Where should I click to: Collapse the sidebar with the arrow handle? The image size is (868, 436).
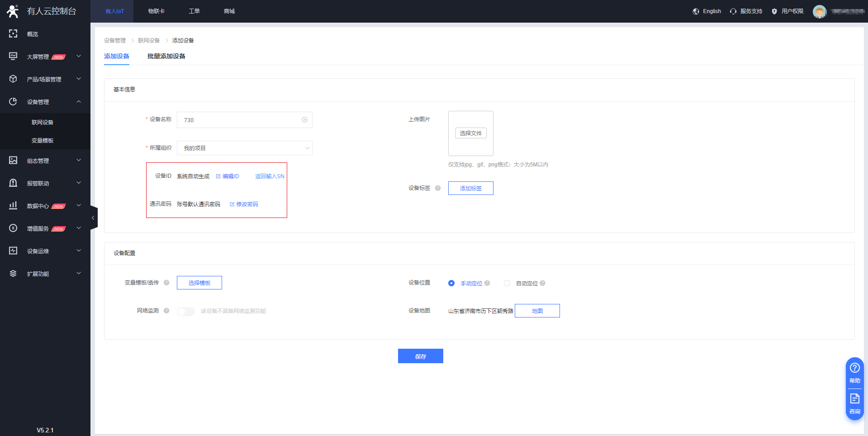tap(93, 218)
